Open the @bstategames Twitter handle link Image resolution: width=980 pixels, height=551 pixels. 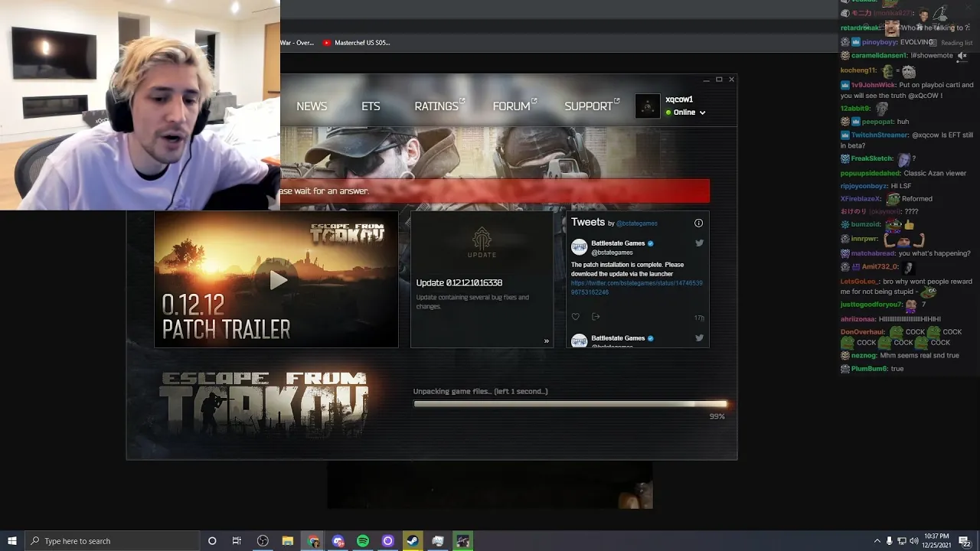pyautogui.click(x=637, y=223)
